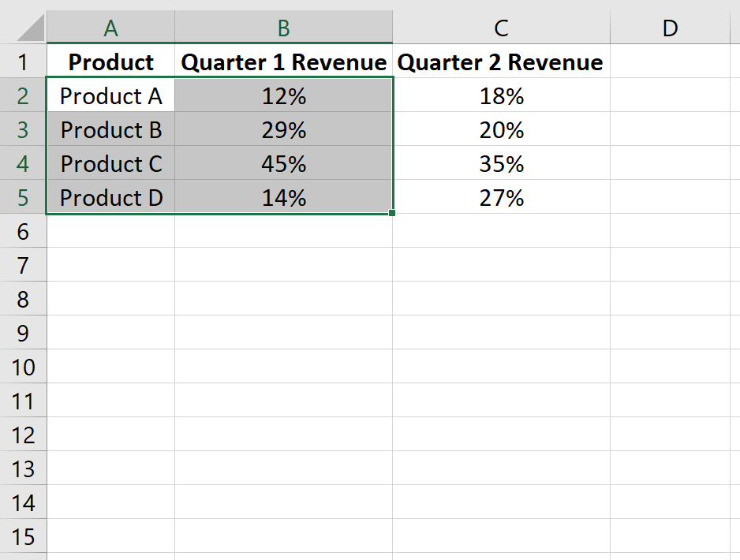Select row 15 header

point(23,536)
